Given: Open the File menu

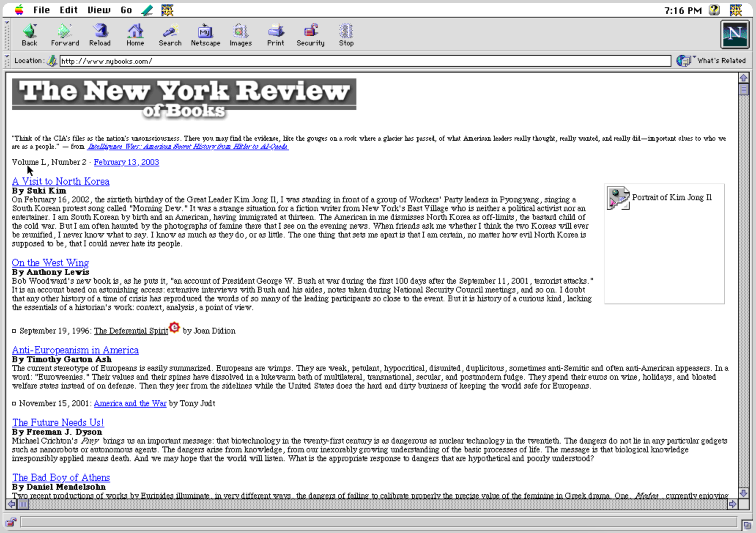Looking at the screenshot, I should [x=41, y=10].
